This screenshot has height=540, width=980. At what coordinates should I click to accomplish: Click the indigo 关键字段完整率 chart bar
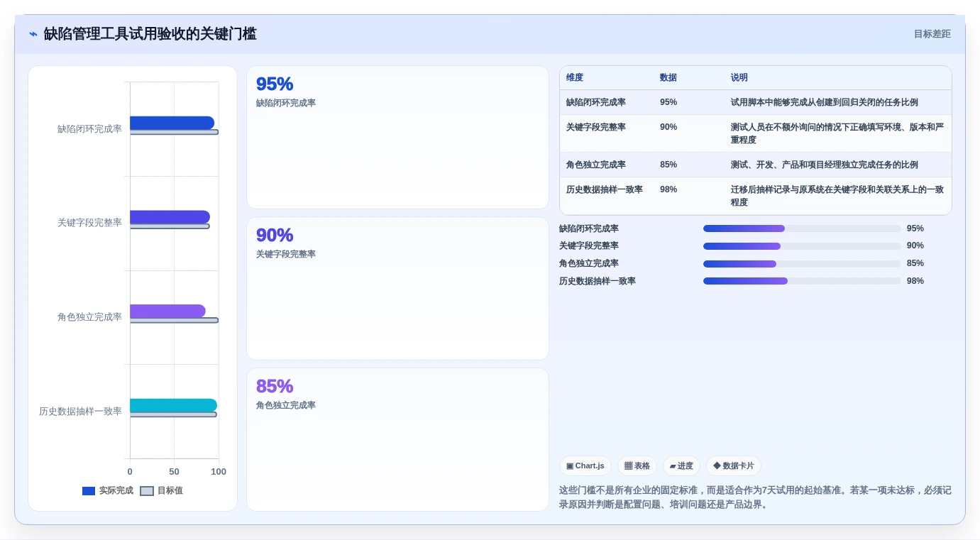tap(170, 217)
